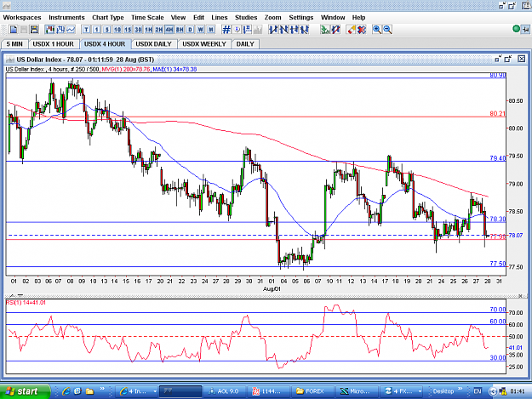Open the Studies menu
This screenshot has width=532, height=399.
tap(246, 18)
